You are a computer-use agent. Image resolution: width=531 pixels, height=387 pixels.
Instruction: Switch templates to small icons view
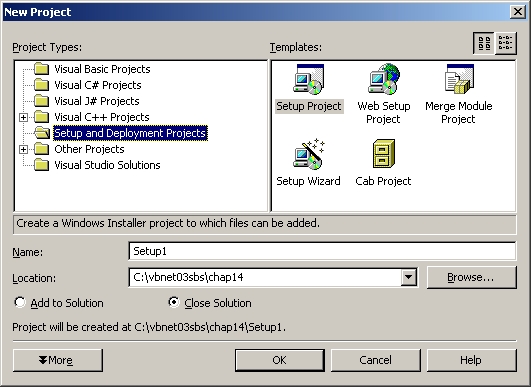pos(505,43)
